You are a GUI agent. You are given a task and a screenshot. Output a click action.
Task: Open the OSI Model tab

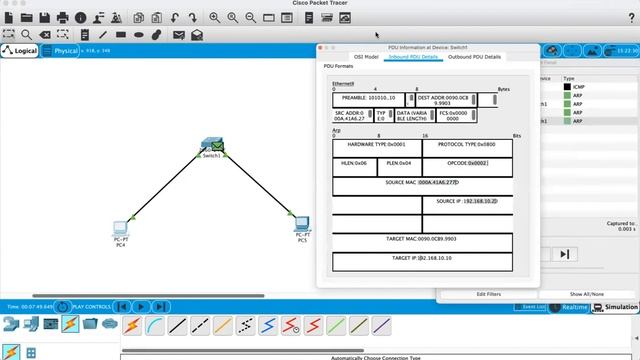point(366,57)
